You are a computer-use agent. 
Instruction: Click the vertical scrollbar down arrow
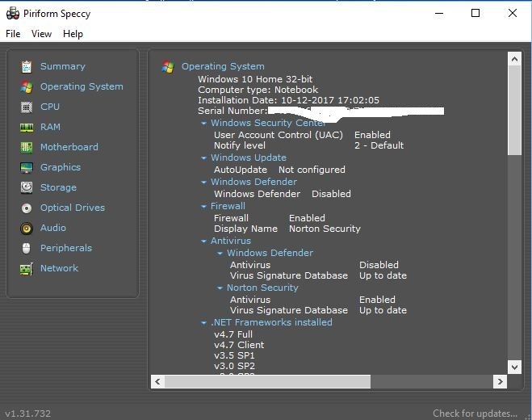coord(514,367)
